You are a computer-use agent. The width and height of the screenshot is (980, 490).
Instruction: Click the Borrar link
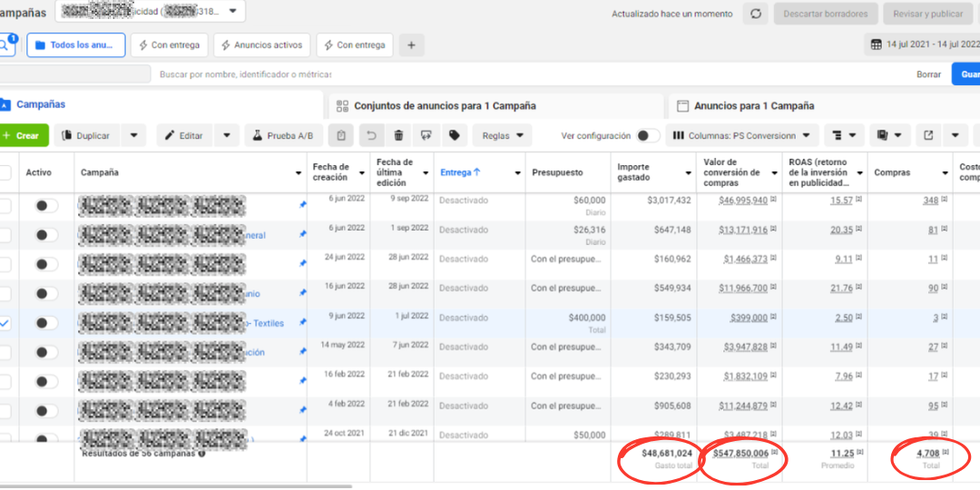click(929, 74)
